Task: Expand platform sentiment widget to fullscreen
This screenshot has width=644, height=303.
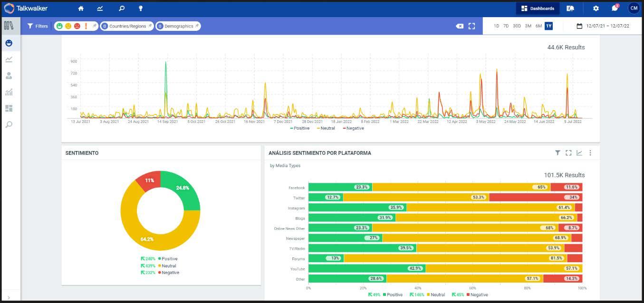Action: [x=568, y=153]
